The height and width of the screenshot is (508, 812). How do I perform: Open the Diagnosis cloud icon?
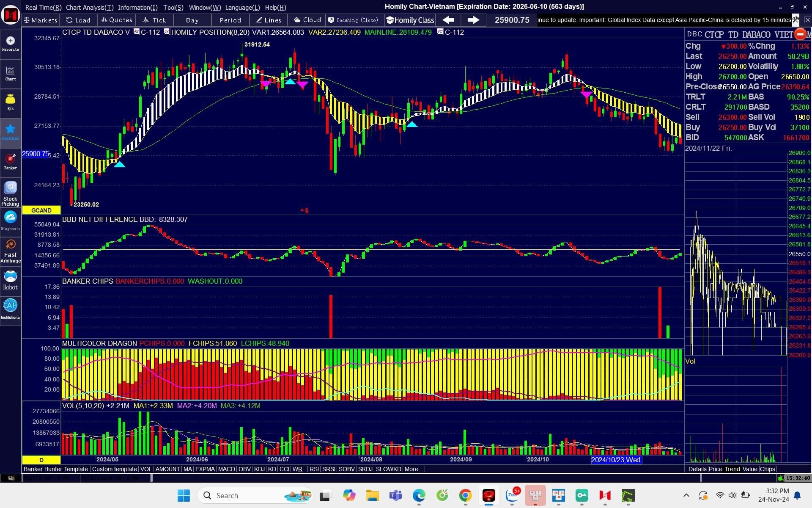[x=11, y=221]
